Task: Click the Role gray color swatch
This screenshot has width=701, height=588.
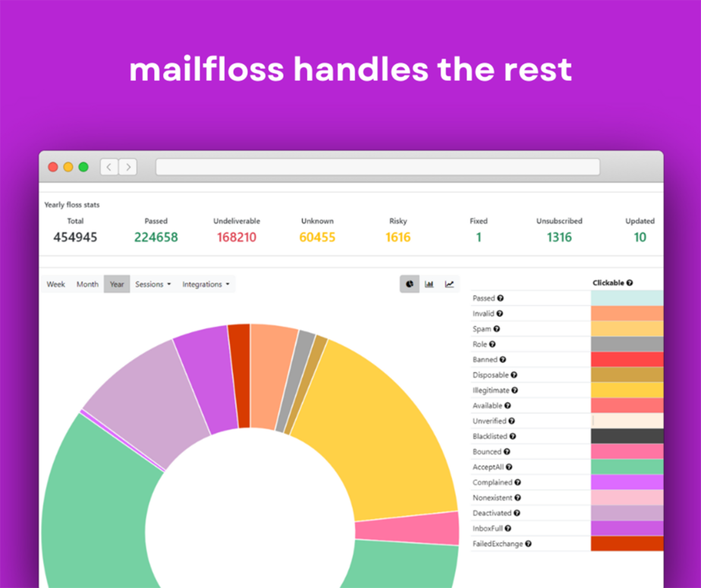Action: coord(627,344)
